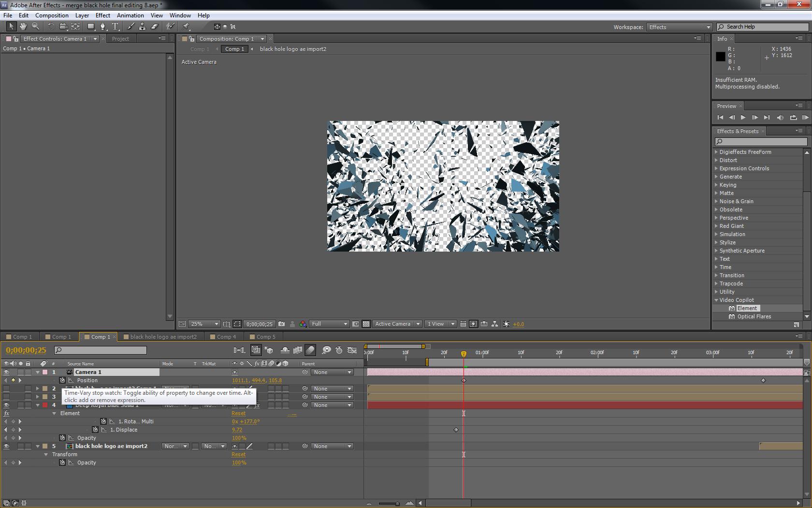Open the Composition menu
The image size is (812, 508).
52,15
